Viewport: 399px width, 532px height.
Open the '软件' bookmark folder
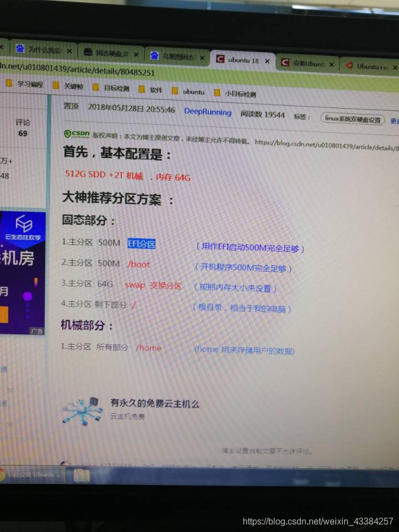pyautogui.click(x=151, y=90)
